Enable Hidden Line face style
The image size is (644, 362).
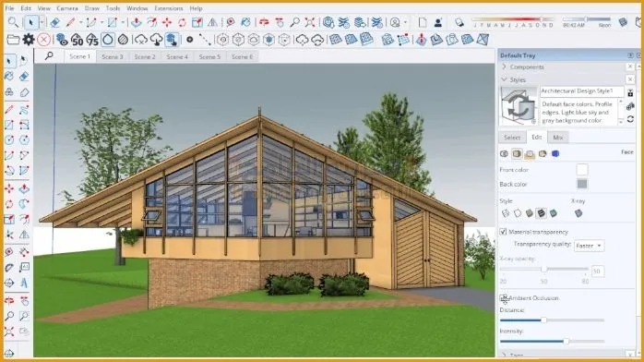pyautogui.click(x=518, y=213)
